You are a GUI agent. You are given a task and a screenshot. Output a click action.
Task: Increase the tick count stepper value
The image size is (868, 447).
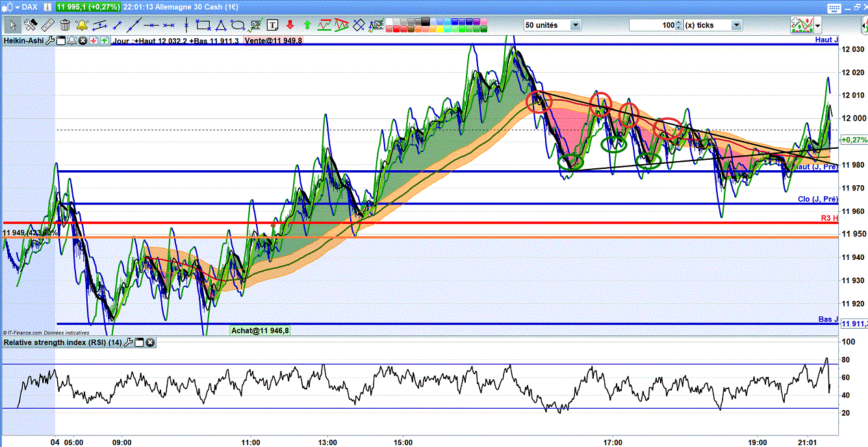(679, 23)
